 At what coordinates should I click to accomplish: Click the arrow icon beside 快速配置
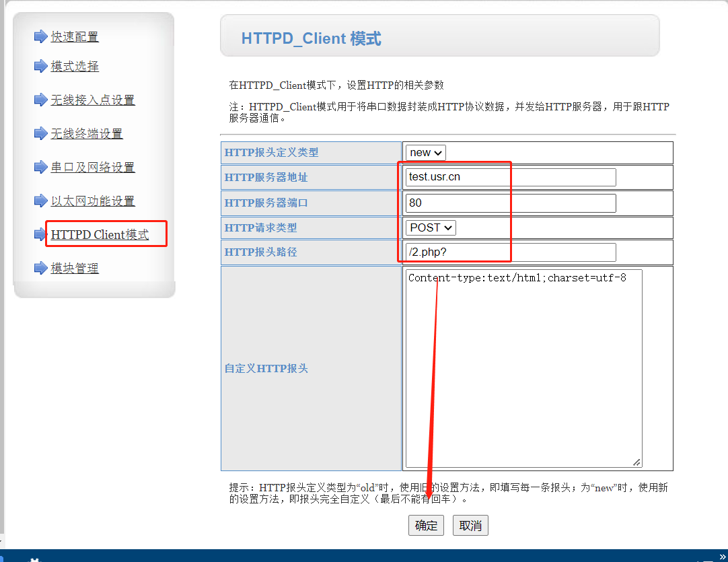40,36
